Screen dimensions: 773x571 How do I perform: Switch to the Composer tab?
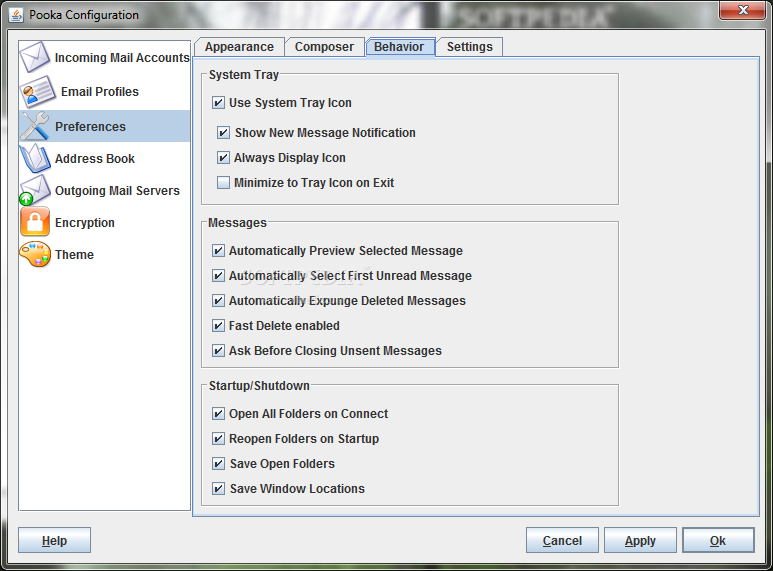tap(324, 47)
